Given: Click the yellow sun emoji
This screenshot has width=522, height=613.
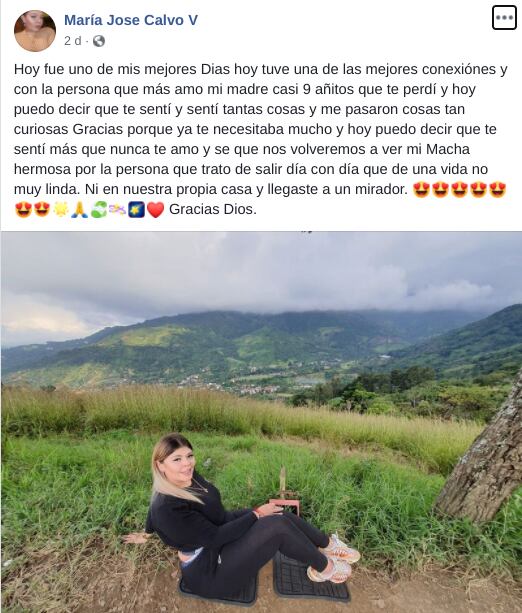Looking at the screenshot, I should (x=61, y=210).
